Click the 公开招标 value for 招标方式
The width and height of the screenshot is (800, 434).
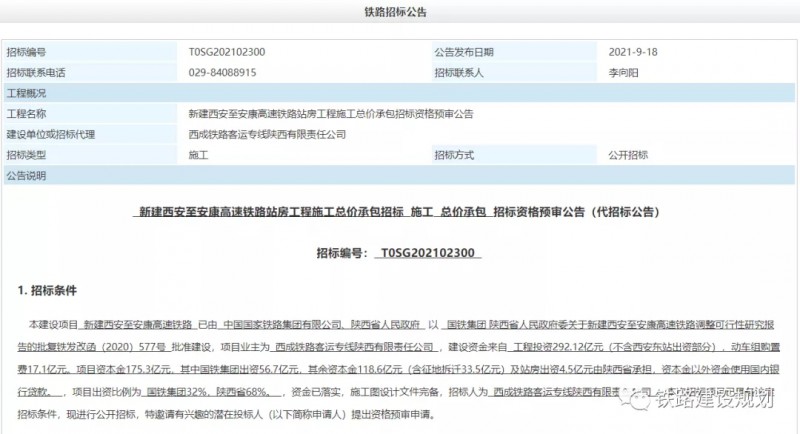pos(628,155)
